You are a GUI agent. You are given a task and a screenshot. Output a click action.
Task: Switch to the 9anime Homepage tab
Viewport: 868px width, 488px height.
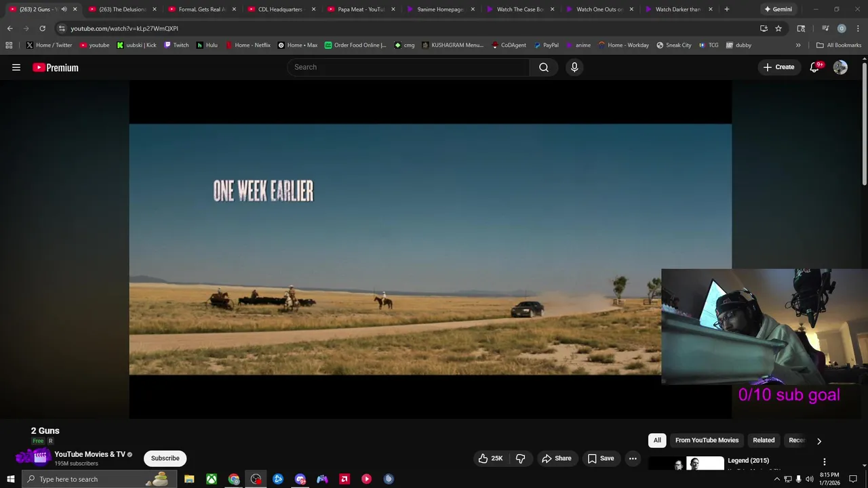439,9
